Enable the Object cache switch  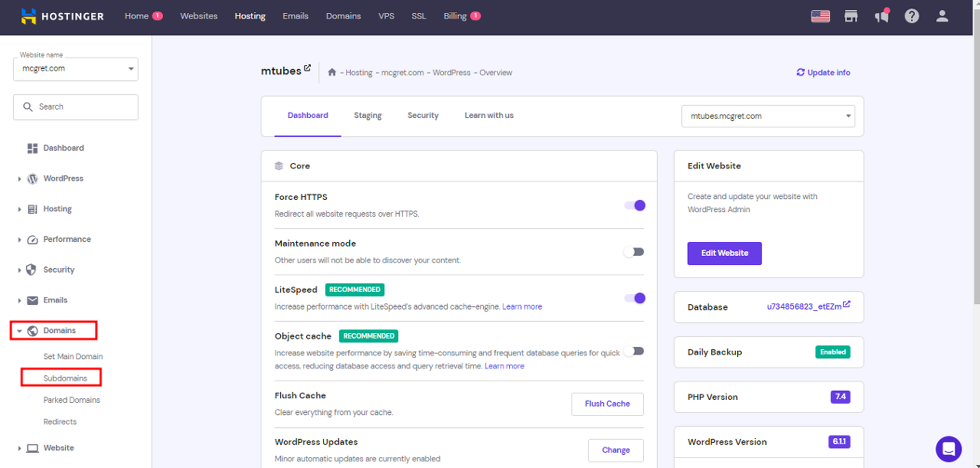click(634, 351)
